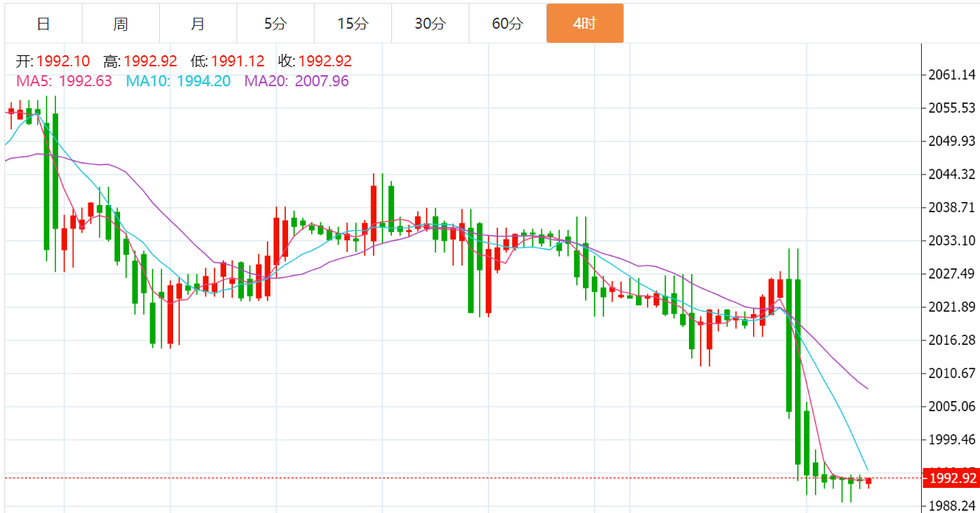Click the 2033.10 price axis label
The width and height of the screenshot is (980, 513).
pos(953,241)
